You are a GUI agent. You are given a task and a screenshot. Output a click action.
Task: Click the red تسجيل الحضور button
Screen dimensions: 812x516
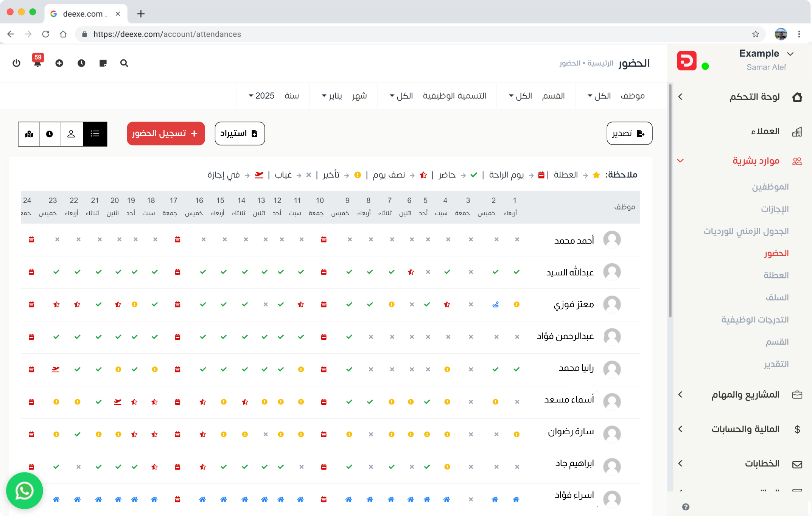(166, 134)
